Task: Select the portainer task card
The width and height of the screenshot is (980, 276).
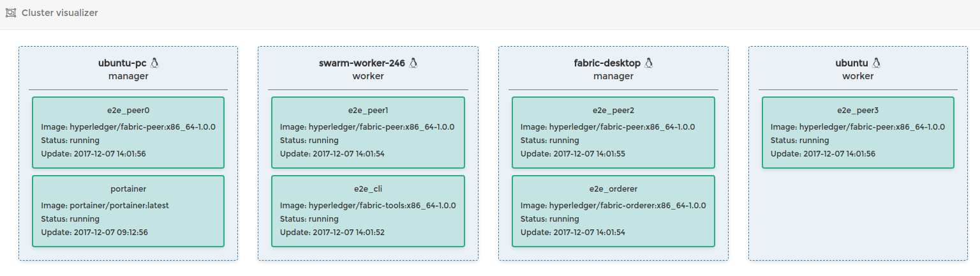Action: pos(128,211)
